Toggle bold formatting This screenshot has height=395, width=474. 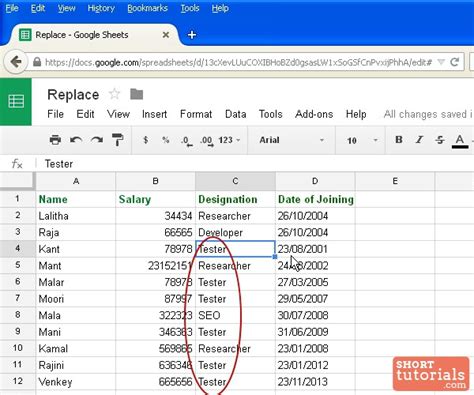(x=399, y=140)
